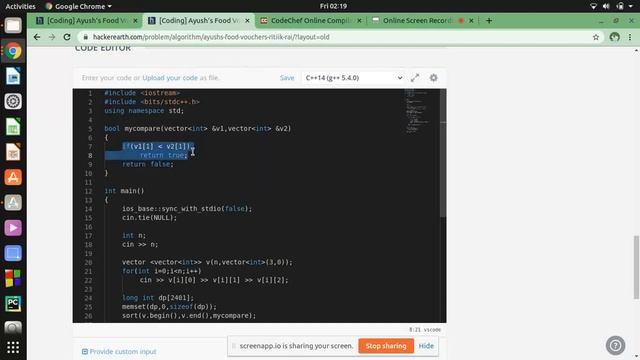Viewport: 640px width, 360px height.
Task: Click the ios_base::sync_with_stdio(false) line
Action: click(x=187, y=209)
